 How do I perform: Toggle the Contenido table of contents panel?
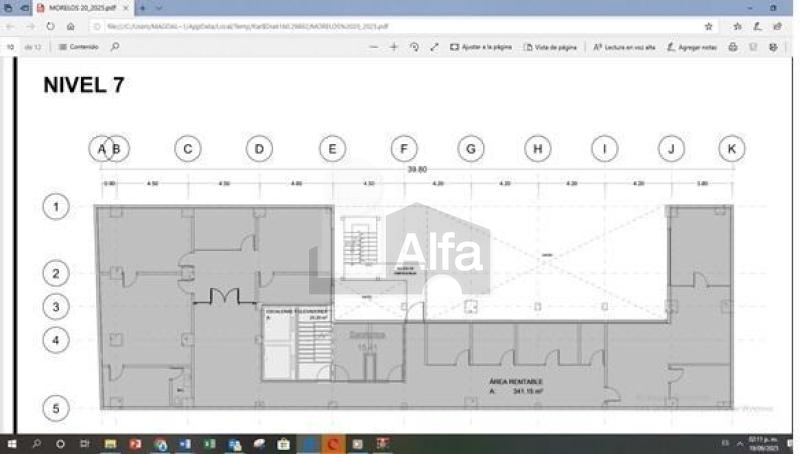(x=78, y=47)
